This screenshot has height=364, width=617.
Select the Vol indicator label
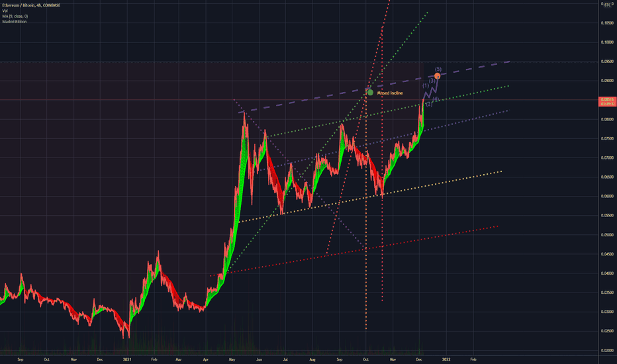click(5, 11)
